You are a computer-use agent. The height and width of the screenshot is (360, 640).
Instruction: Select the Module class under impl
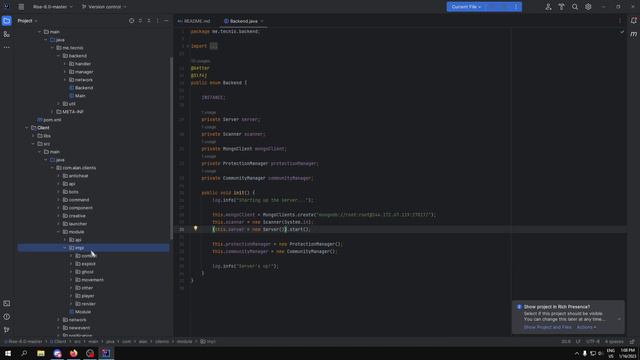(x=80, y=312)
